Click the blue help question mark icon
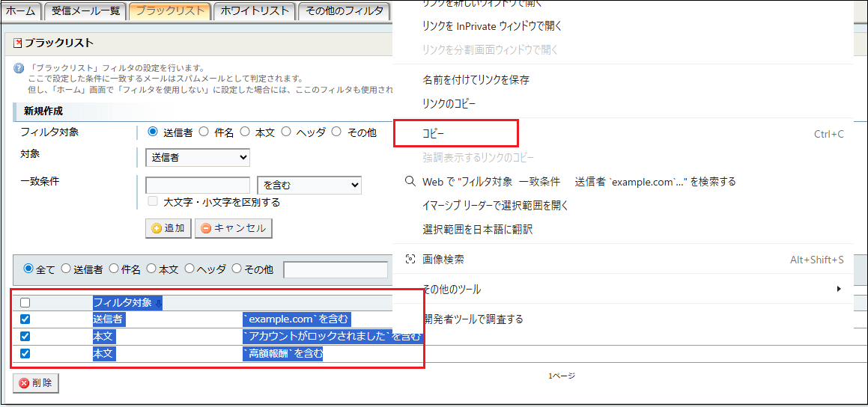 pyautogui.click(x=19, y=67)
